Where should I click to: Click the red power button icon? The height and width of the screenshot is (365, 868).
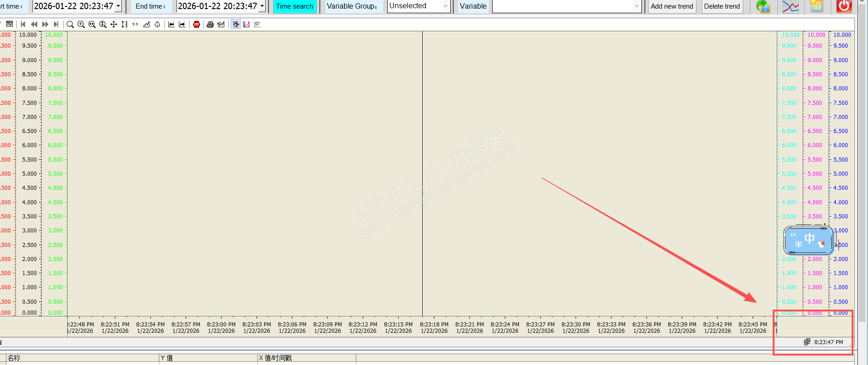[844, 6]
